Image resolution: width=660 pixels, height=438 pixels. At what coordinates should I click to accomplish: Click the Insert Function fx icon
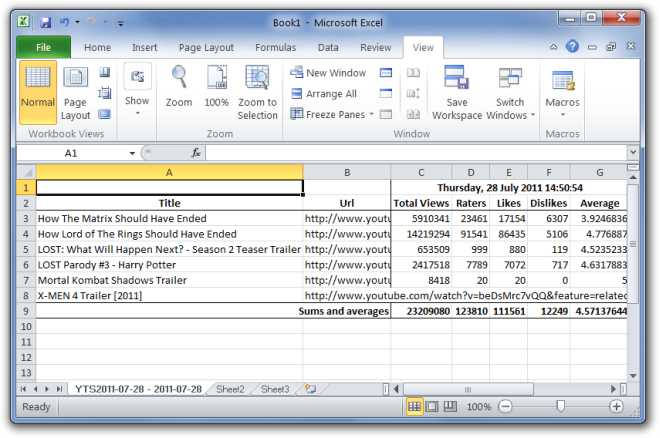coord(196,153)
